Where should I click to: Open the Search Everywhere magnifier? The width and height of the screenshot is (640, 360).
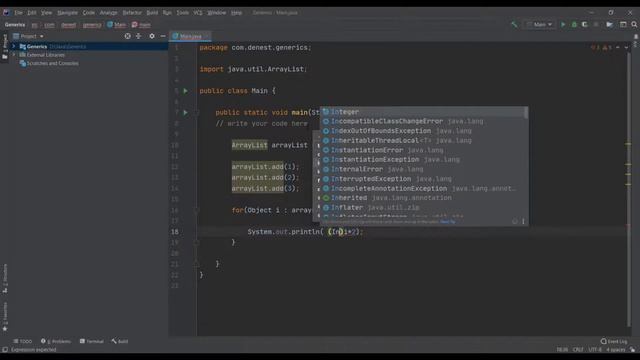tap(634, 24)
